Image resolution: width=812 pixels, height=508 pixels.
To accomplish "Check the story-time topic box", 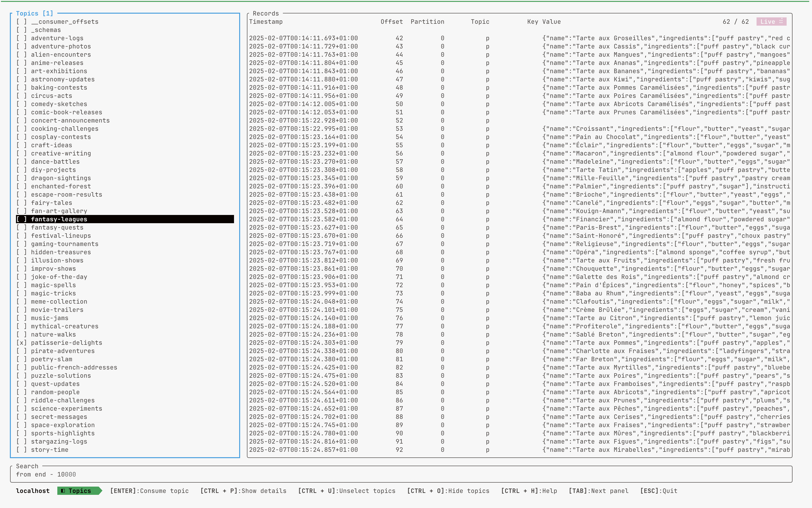I will [21, 450].
